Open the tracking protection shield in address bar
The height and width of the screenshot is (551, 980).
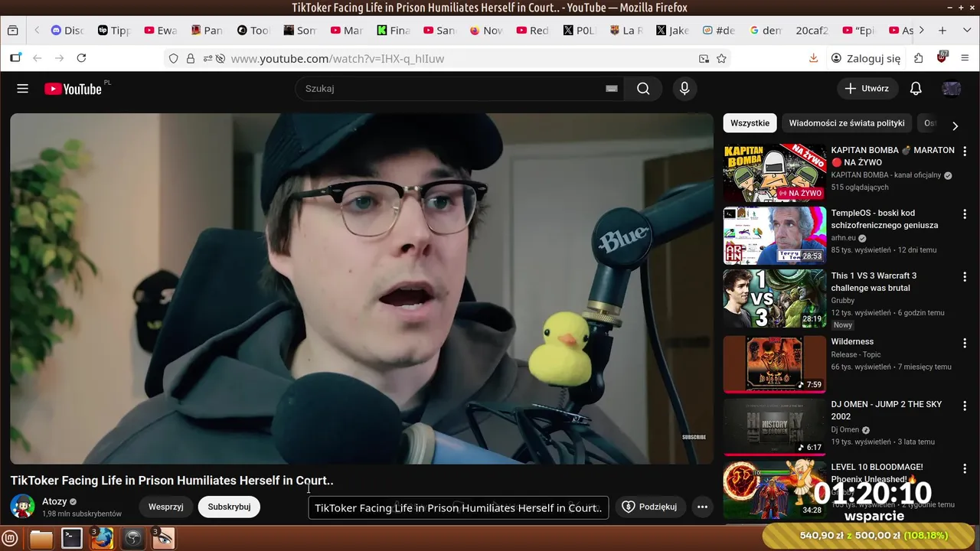point(174,58)
